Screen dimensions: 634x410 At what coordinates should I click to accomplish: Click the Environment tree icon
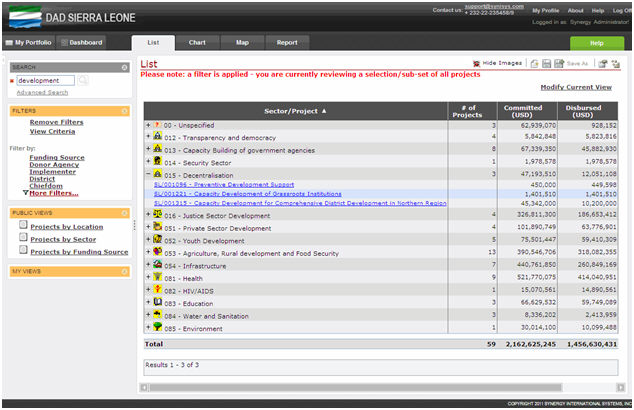pos(158,327)
